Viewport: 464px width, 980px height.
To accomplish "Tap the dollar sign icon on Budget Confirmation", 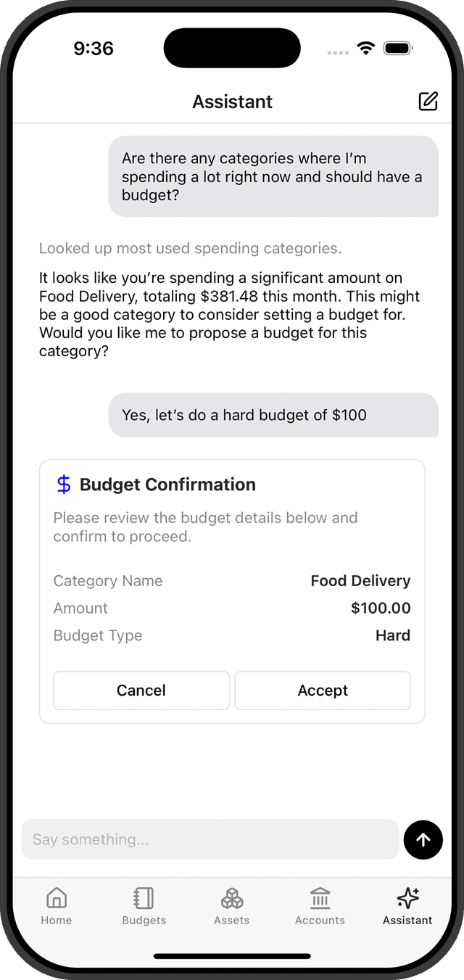I will pyautogui.click(x=63, y=483).
